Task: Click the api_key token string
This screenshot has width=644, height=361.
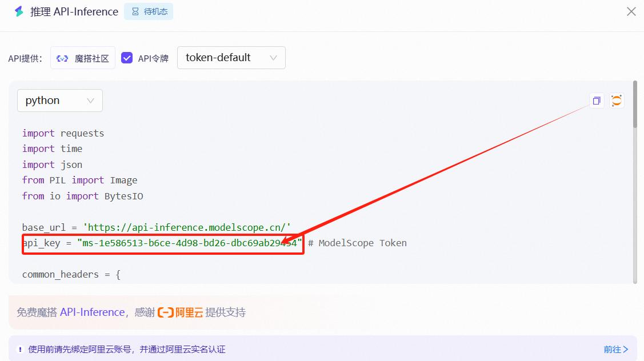Action: click(x=189, y=243)
